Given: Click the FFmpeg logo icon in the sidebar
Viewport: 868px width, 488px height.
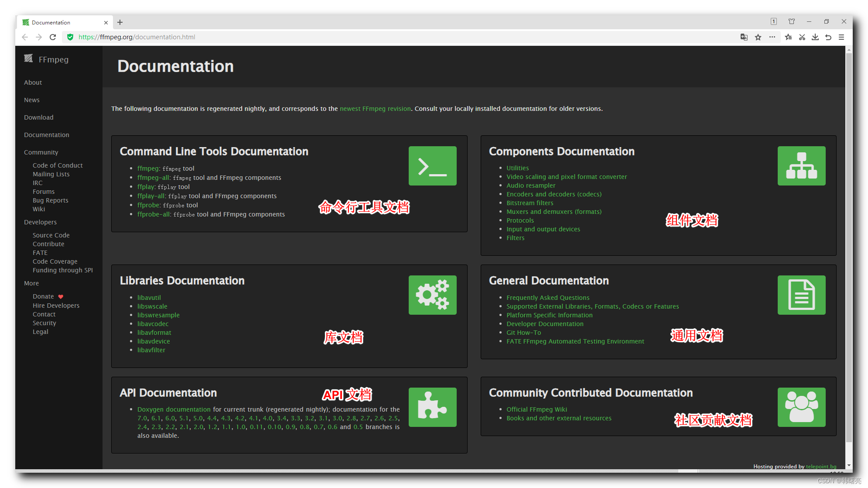Looking at the screenshot, I should tap(28, 58).
